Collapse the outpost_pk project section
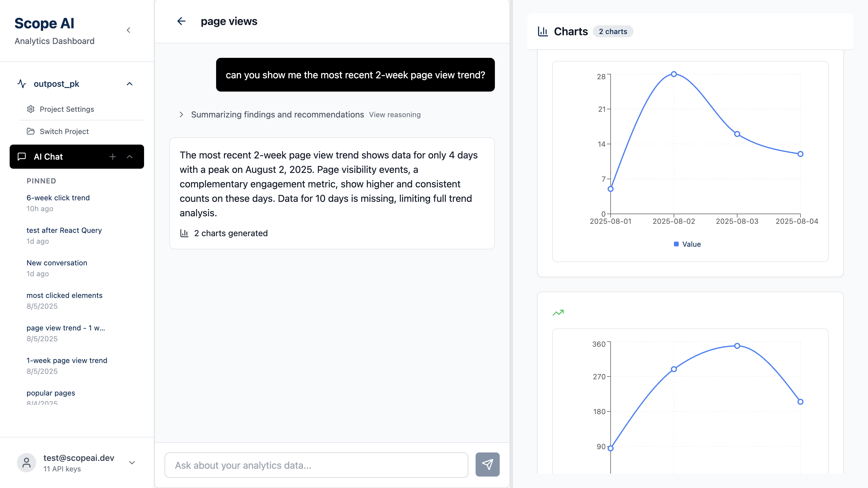This screenshot has height=488, width=868. click(x=129, y=84)
